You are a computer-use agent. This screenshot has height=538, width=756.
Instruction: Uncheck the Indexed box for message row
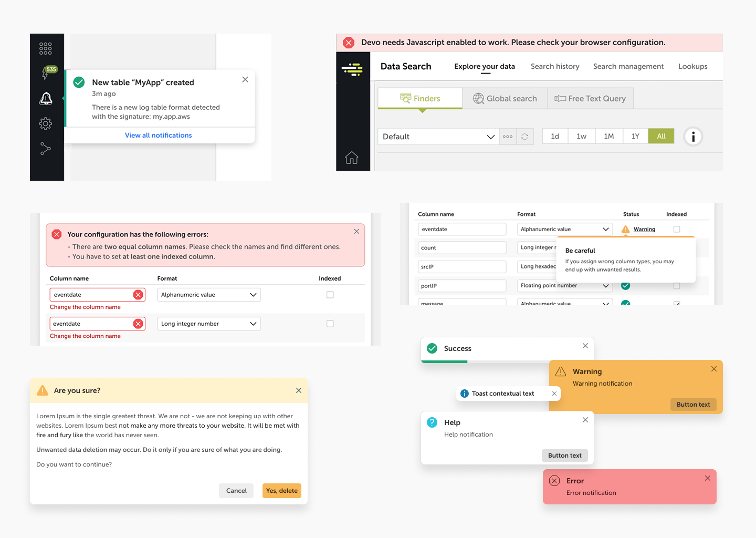[x=677, y=304]
